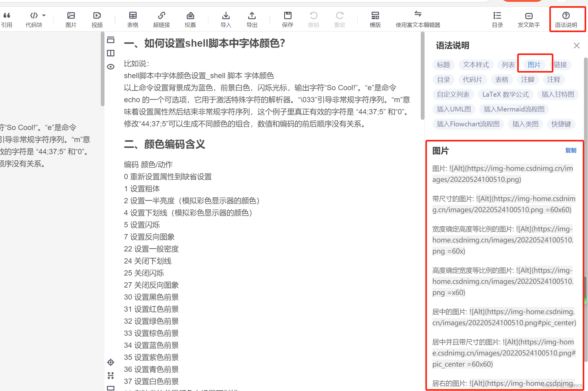Select the 插入UML图 tag
The width and height of the screenshot is (588, 391).
pyautogui.click(x=454, y=109)
